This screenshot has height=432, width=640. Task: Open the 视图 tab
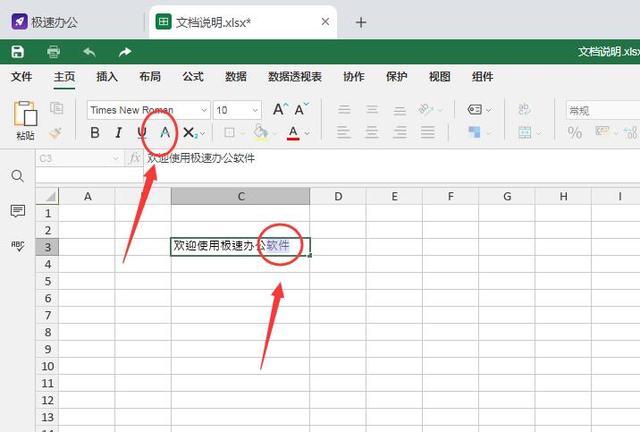click(440, 76)
